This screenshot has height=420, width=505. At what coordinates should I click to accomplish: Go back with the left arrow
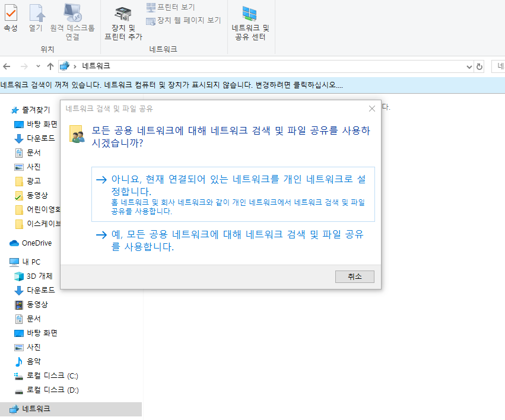[x=7, y=66]
